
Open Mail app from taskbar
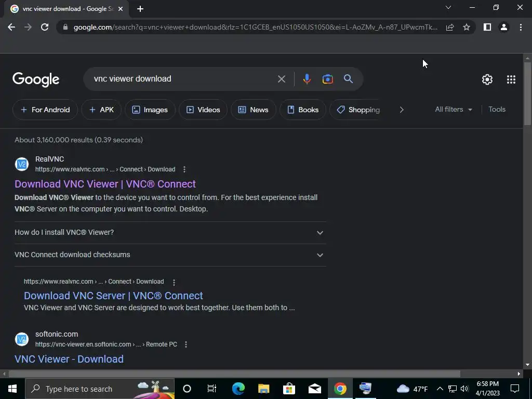314,389
